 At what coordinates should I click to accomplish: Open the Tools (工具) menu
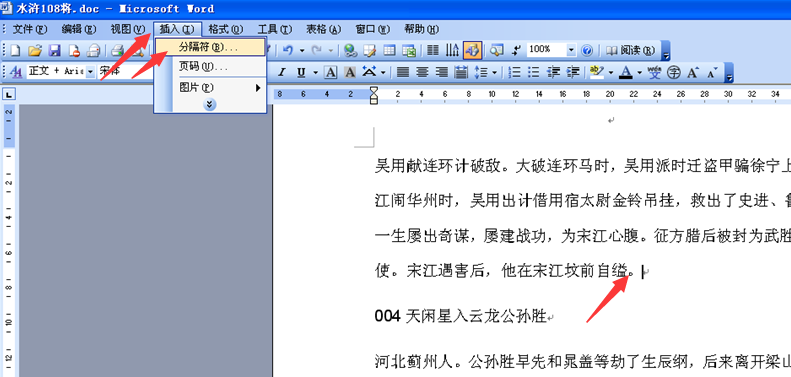click(274, 29)
